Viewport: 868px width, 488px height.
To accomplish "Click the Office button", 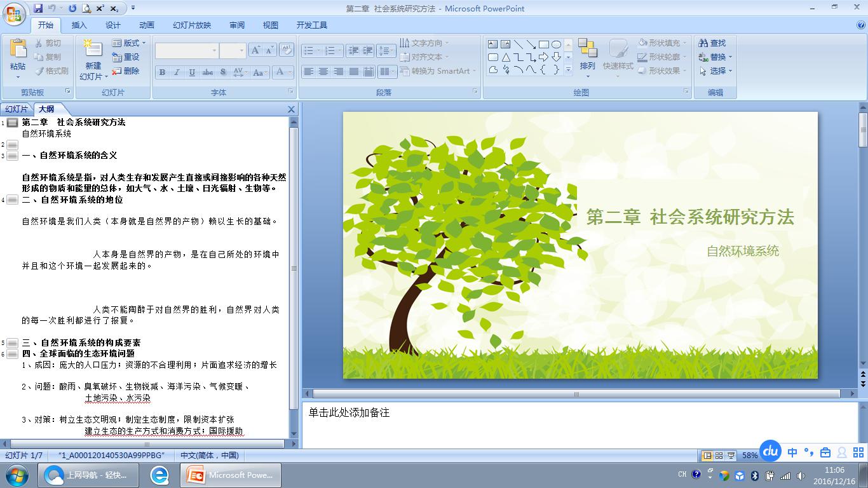I will 14,14.
